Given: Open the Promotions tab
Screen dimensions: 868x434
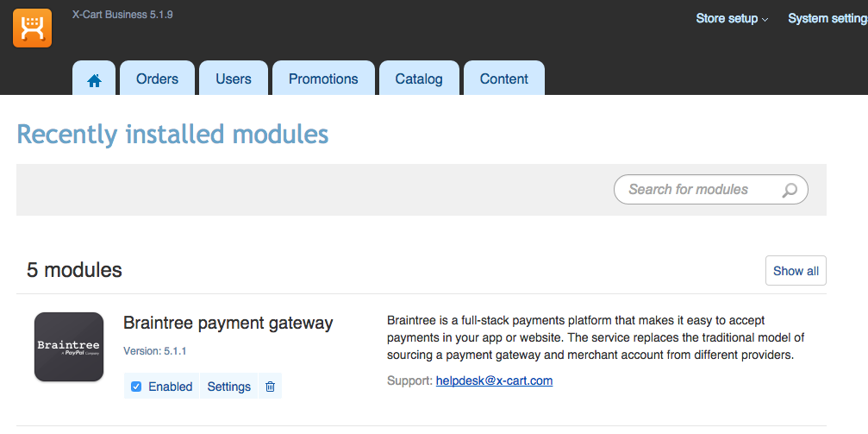Looking at the screenshot, I should (x=323, y=79).
